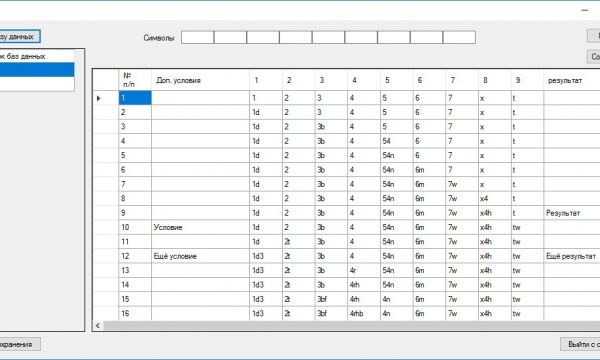The height and width of the screenshot is (360, 600).
Task: Select the '54' cell in row 4
Action: 397,141
